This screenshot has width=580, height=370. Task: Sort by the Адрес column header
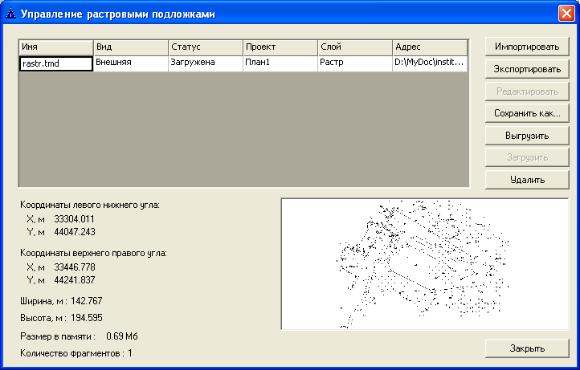point(430,47)
